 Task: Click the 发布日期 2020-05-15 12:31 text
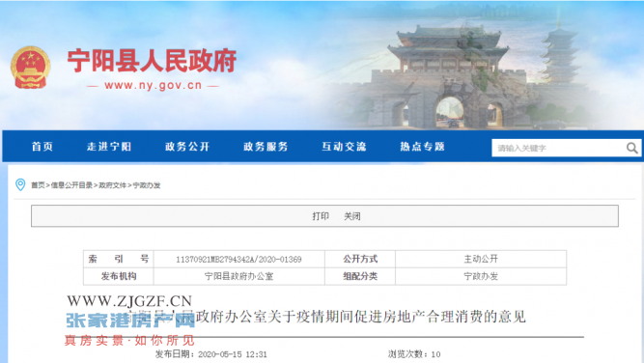211,354
